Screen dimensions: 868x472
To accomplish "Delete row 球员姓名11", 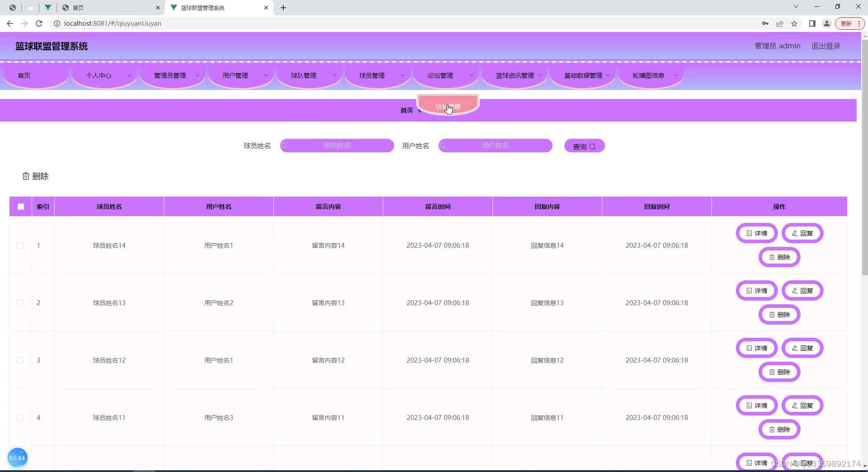I will (779, 430).
